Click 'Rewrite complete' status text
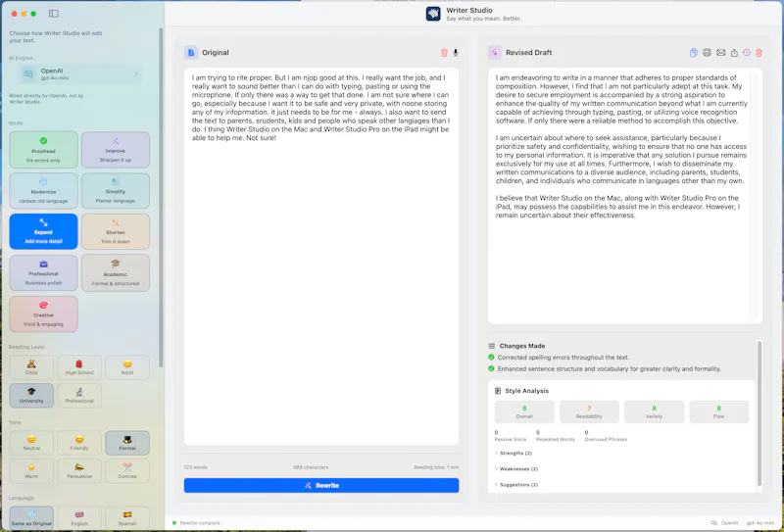 coord(200,523)
